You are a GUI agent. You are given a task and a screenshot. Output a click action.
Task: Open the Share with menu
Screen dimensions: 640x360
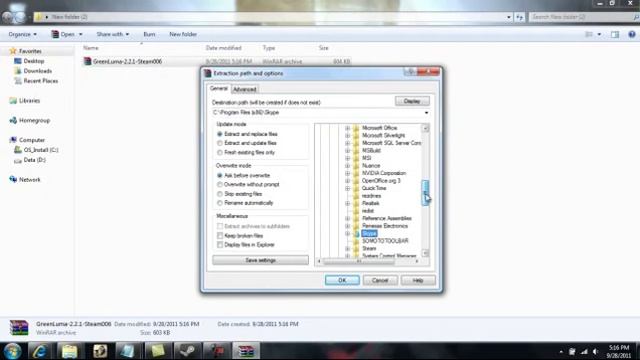coord(113,34)
